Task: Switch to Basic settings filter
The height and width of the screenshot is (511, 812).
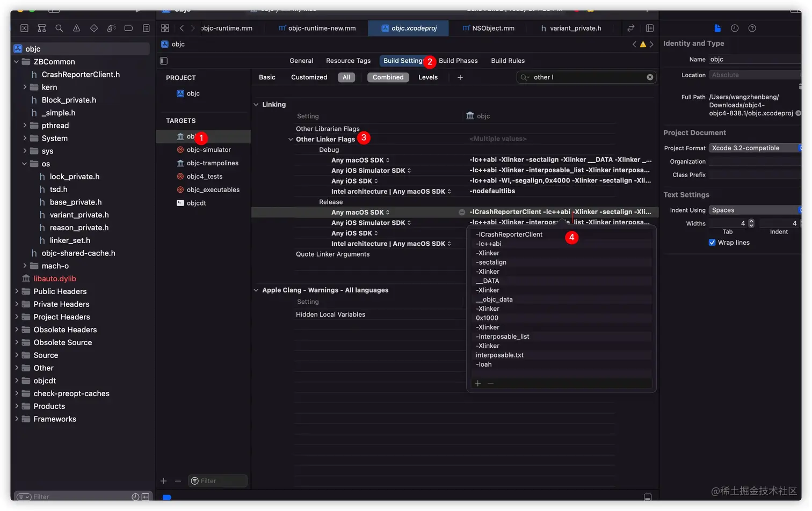Action: point(267,77)
